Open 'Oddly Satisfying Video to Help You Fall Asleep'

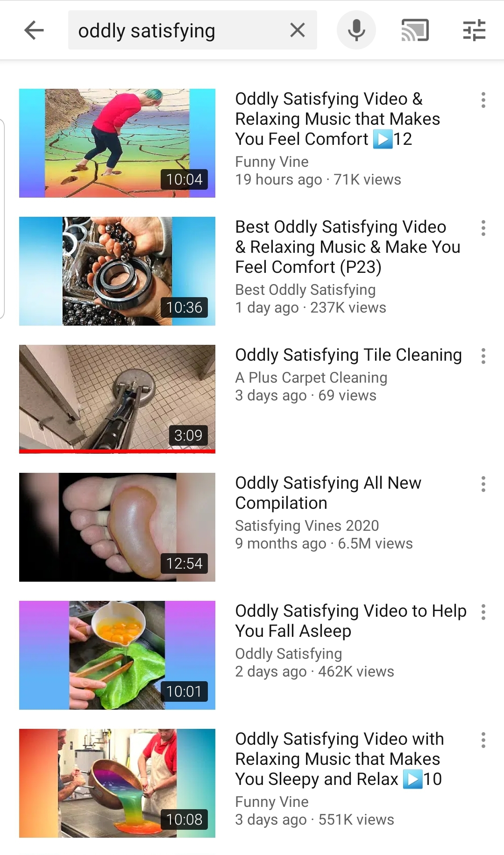[351, 621]
